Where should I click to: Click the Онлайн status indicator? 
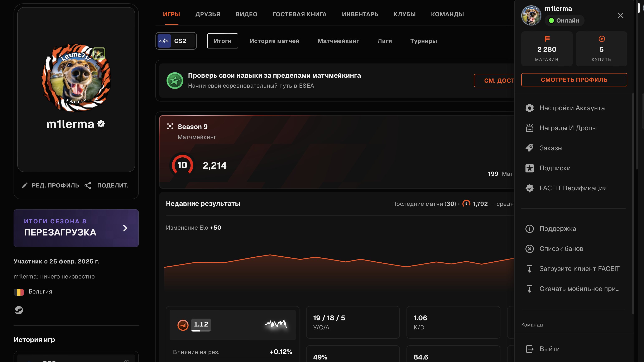(564, 20)
